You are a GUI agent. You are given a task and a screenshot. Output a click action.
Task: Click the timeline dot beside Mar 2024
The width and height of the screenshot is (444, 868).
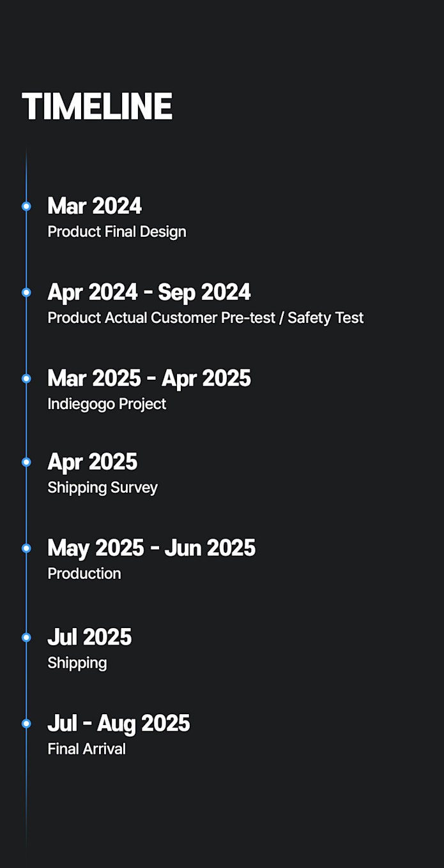26,206
